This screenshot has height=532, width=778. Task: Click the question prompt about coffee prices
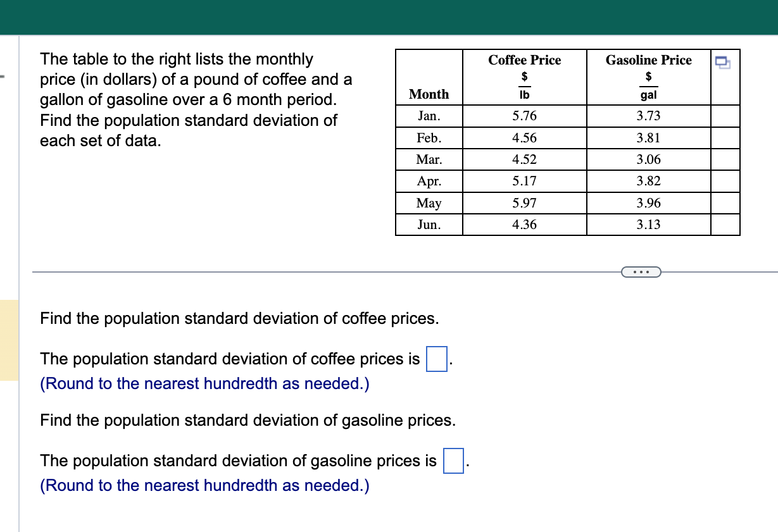[x=238, y=318]
